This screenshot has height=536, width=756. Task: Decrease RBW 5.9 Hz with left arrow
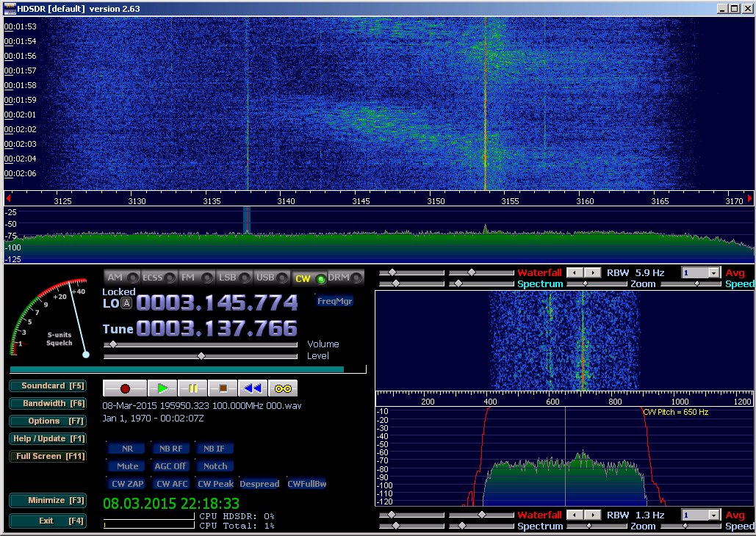pos(575,273)
